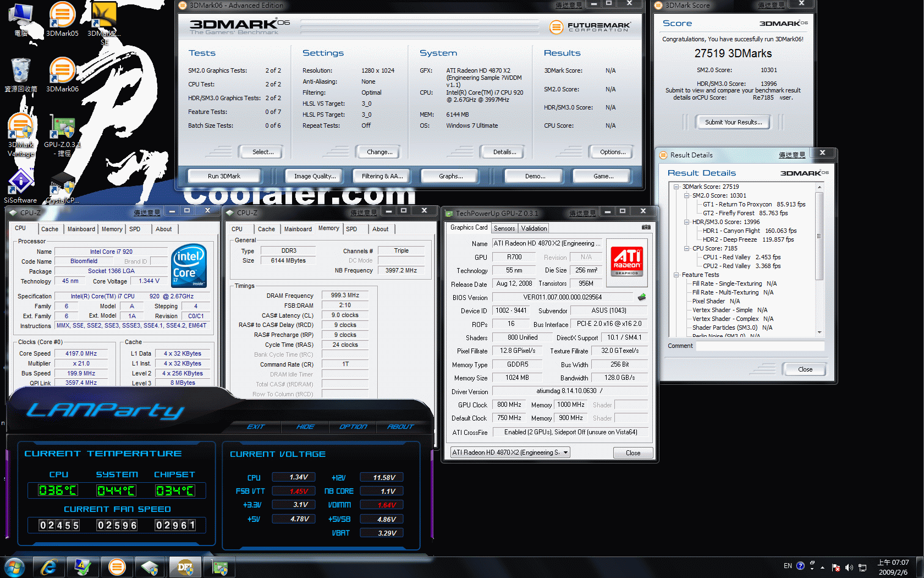Click the BIOS save chip icon in GPU-Z

[x=642, y=297]
